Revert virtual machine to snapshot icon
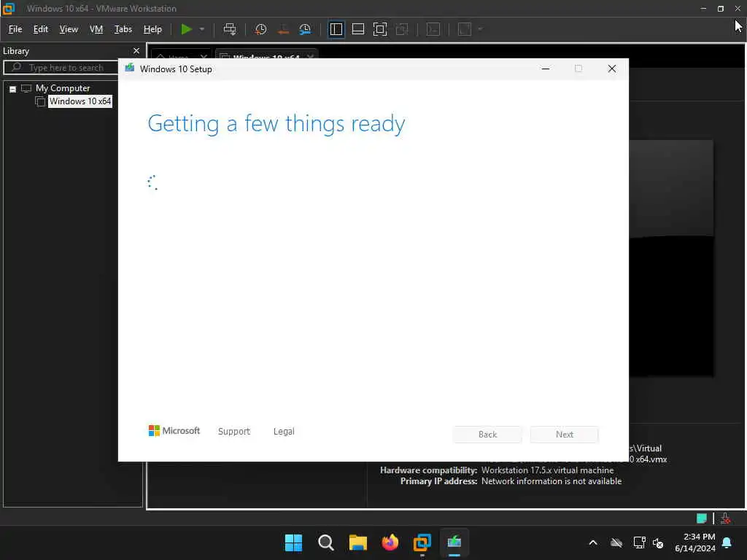The image size is (747, 560). [x=283, y=29]
